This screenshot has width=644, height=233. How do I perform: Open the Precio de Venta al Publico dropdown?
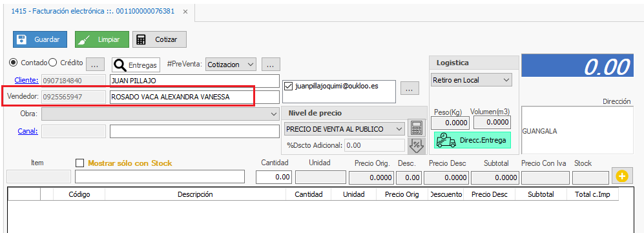(x=344, y=129)
